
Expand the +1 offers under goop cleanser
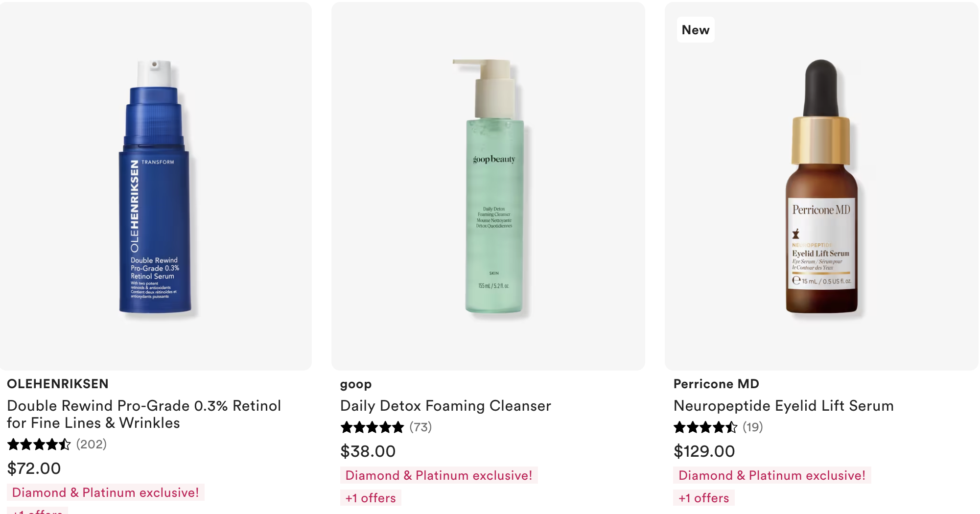371,498
